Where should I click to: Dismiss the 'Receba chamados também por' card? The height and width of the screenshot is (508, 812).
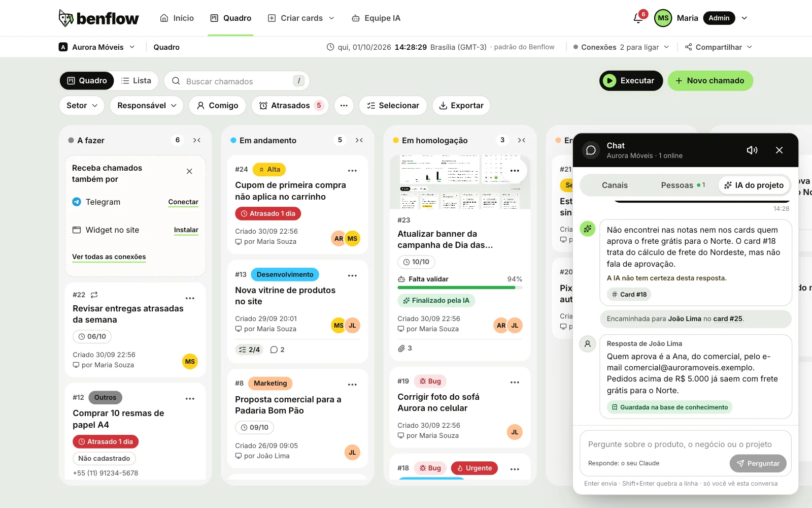[189, 171]
